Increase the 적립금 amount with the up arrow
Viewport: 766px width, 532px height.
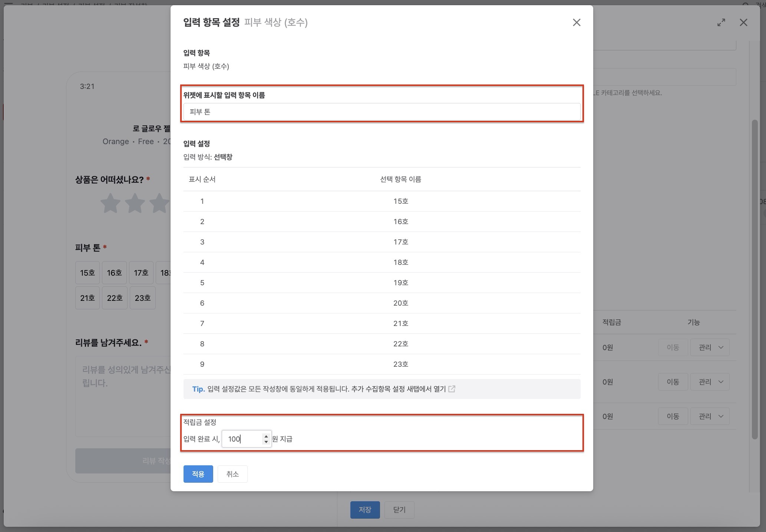pyautogui.click(x=266, y=436)
